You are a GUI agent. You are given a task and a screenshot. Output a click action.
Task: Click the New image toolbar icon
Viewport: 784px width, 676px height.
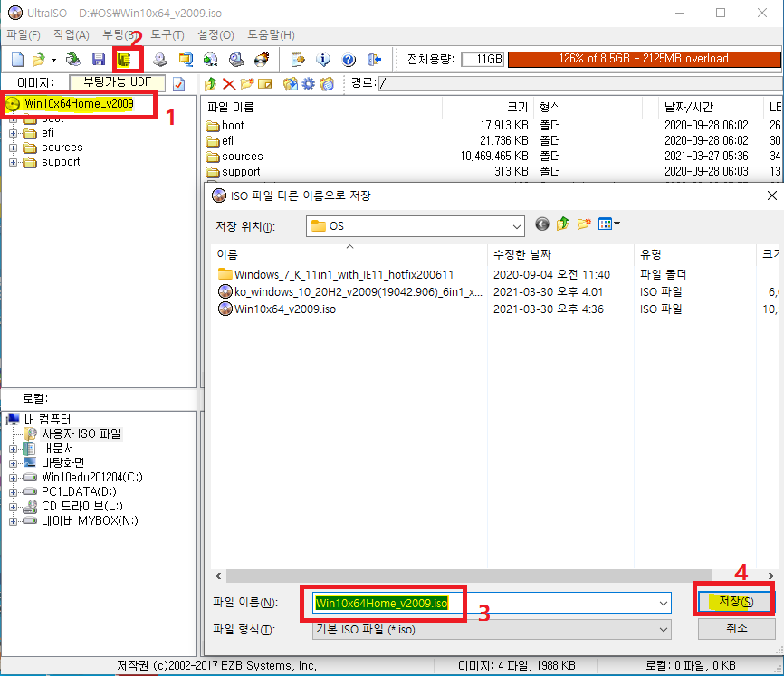pyautogui.click(x=17, y=60)
